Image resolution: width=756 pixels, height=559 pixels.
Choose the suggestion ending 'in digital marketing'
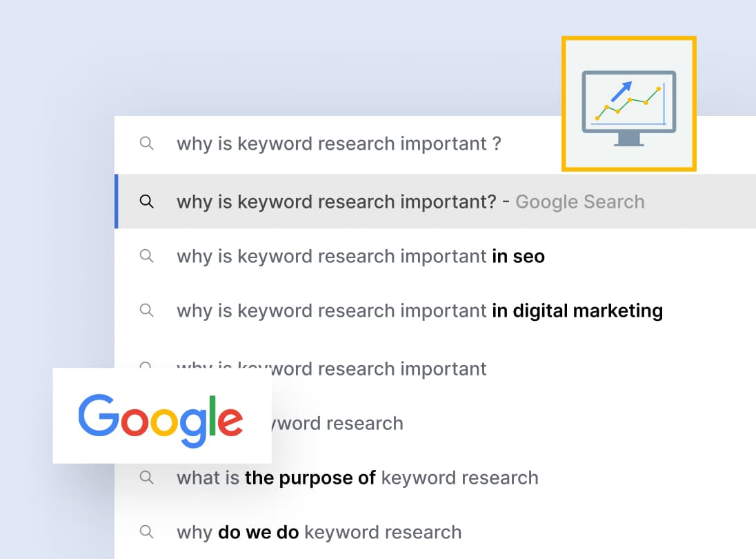419,311
